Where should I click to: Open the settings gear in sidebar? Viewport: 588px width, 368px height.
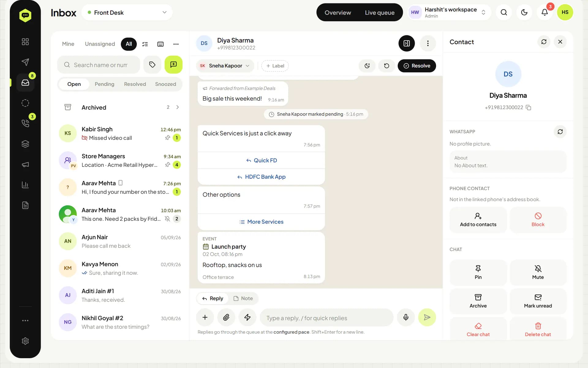tap(25, 341)
